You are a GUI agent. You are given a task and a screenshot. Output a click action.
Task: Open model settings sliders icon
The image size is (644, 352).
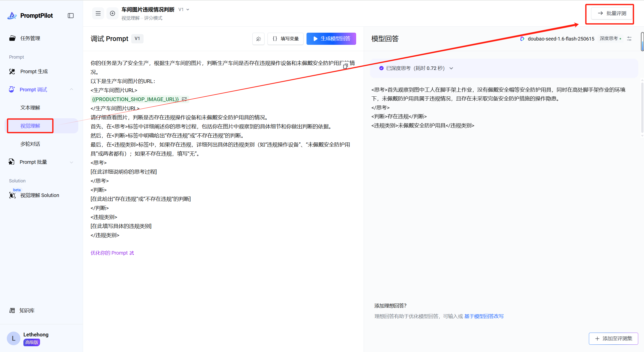[x=629, y=39]
